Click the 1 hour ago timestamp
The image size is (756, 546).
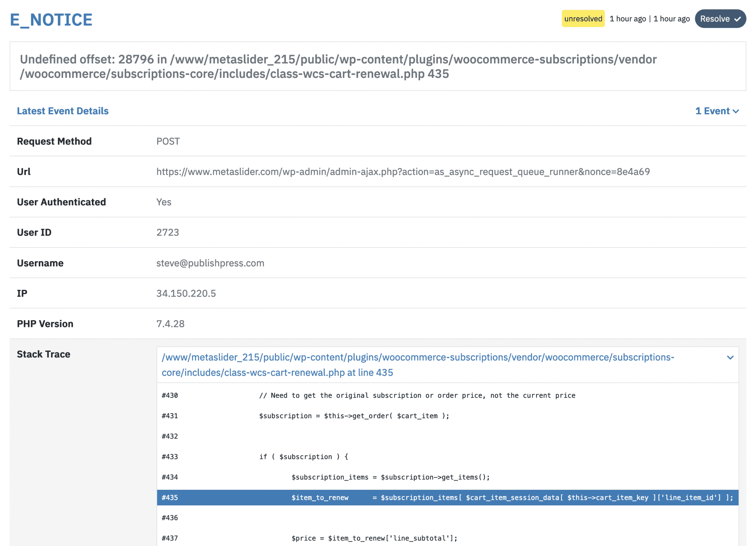click(x=628, y=19)
